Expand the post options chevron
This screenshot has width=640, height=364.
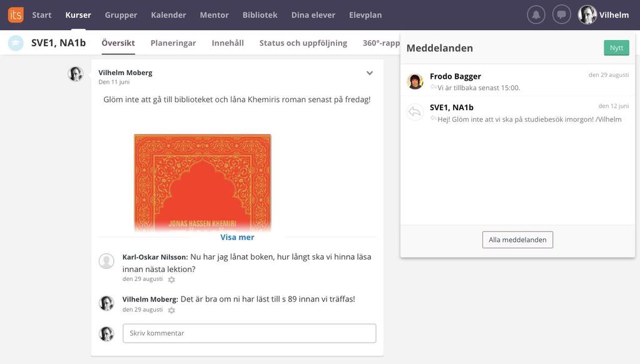click(x=369, y=73)
